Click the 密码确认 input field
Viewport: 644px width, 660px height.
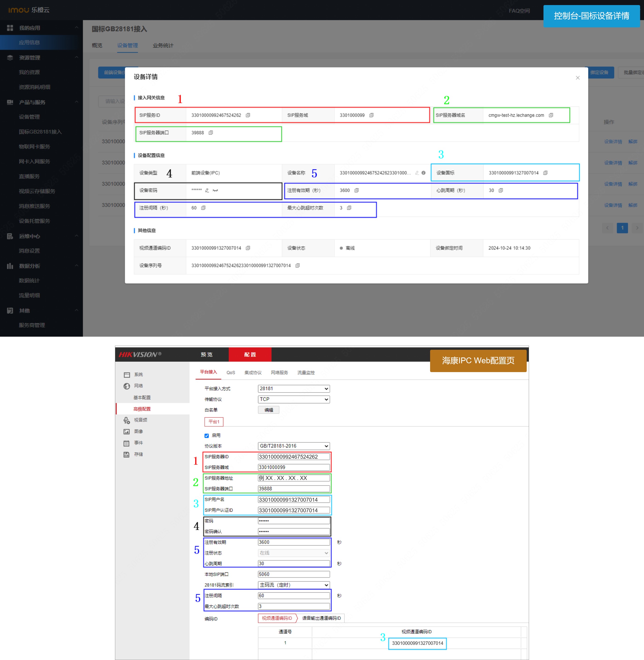[293, 532]
